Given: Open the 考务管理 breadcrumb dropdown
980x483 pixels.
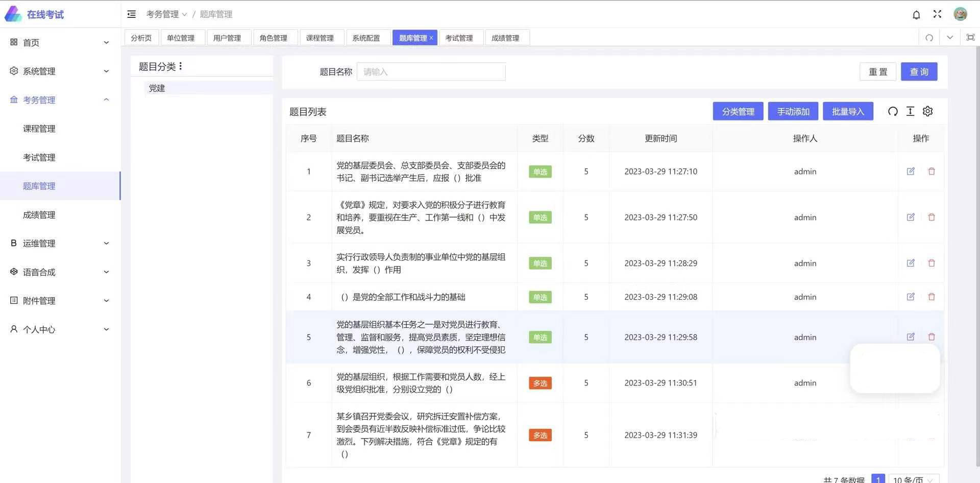Looking at the screenshot, I should click(x=166, y=14).
